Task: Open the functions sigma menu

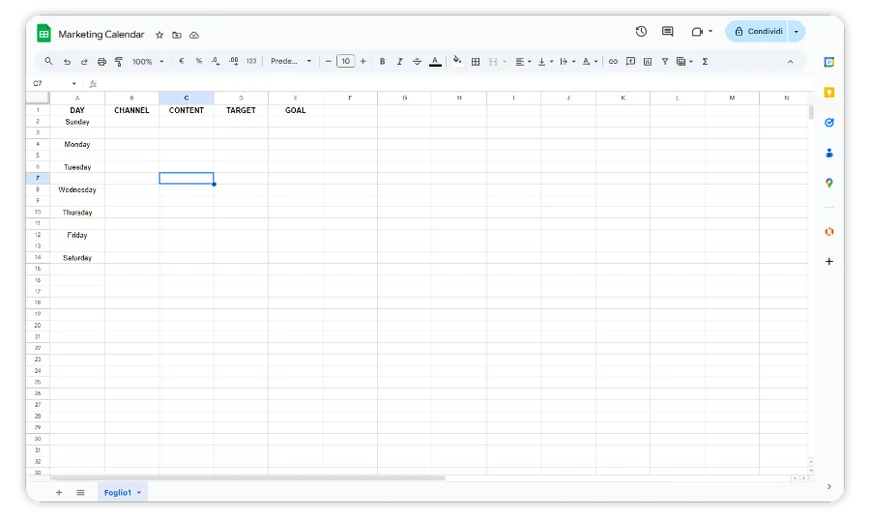Action: (x=705, y=62)
